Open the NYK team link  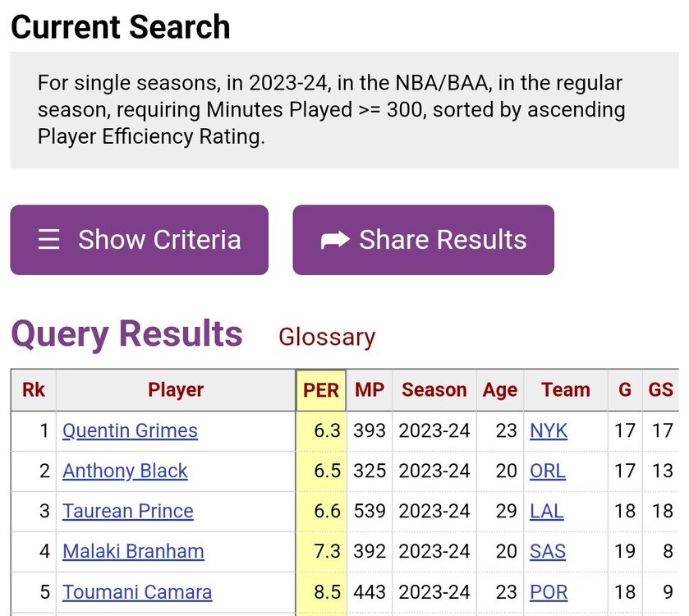(549, 430)
